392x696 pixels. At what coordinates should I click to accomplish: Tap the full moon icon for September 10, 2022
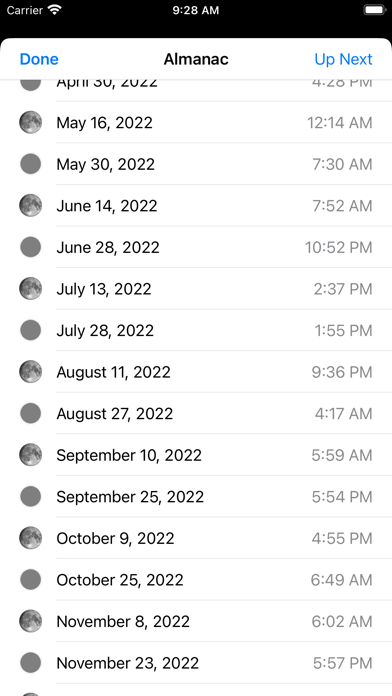pyautogui.click(x=31, y=455)
